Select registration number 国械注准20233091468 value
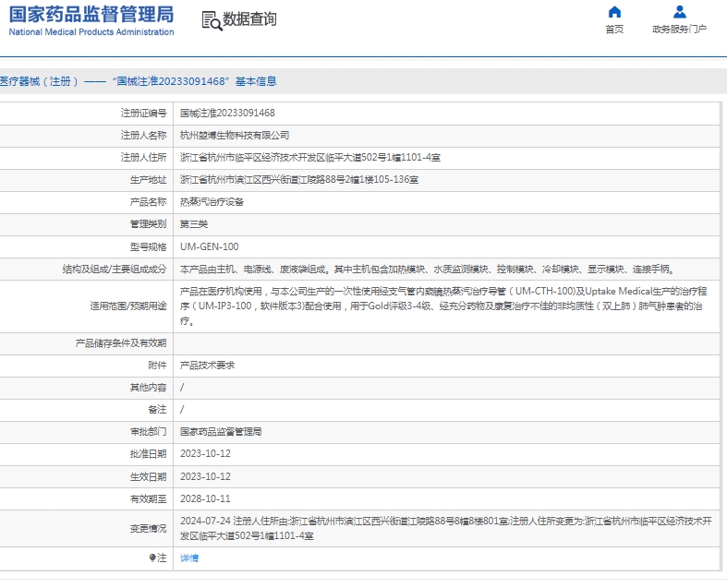 [227, 113]
